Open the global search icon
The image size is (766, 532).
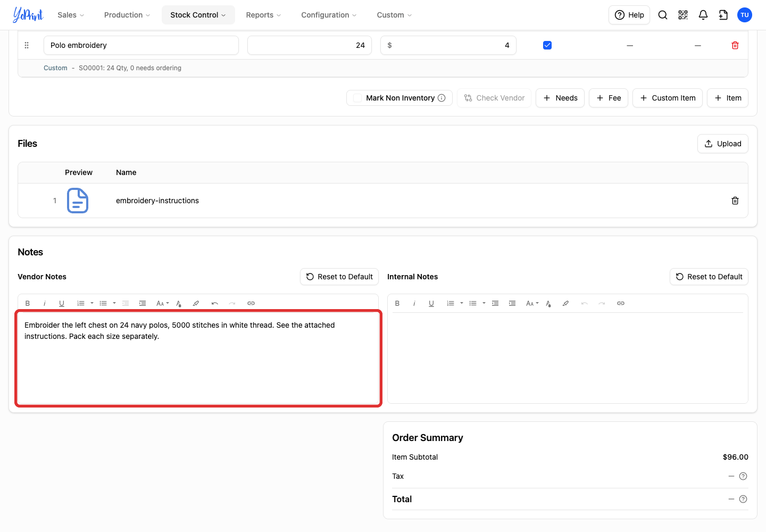[x=663, y=15]
